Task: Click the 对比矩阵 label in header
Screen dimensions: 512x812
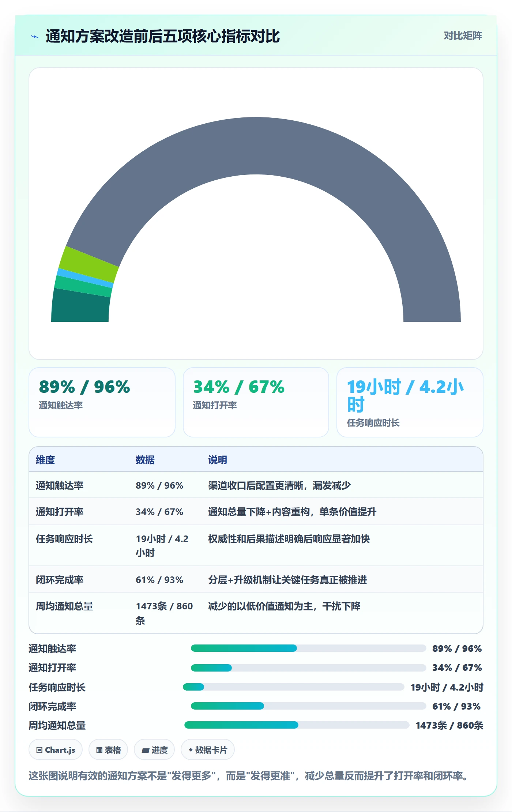Action: (x=463, y=35)
